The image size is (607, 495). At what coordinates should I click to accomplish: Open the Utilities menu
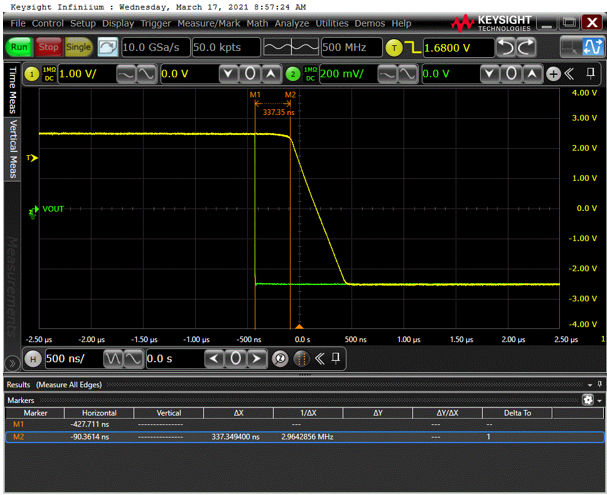tap(332, 24)
